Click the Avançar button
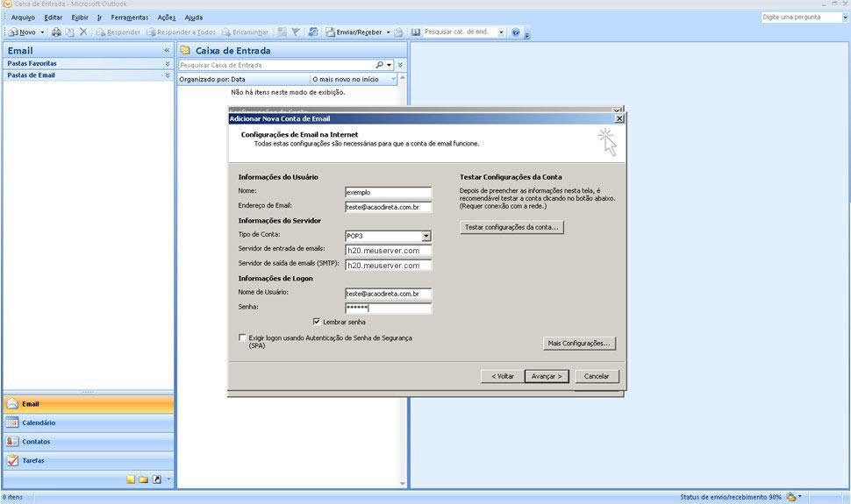This screenshot has height=504, width=851. [x=548, y=376]
